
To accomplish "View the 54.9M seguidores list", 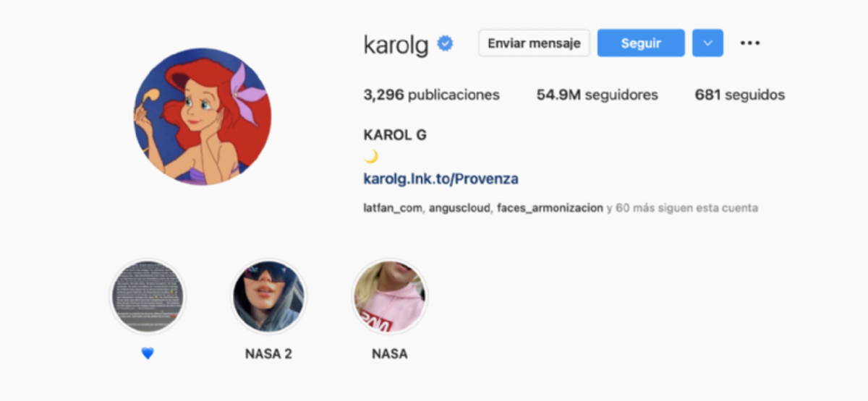I will 597,95.
